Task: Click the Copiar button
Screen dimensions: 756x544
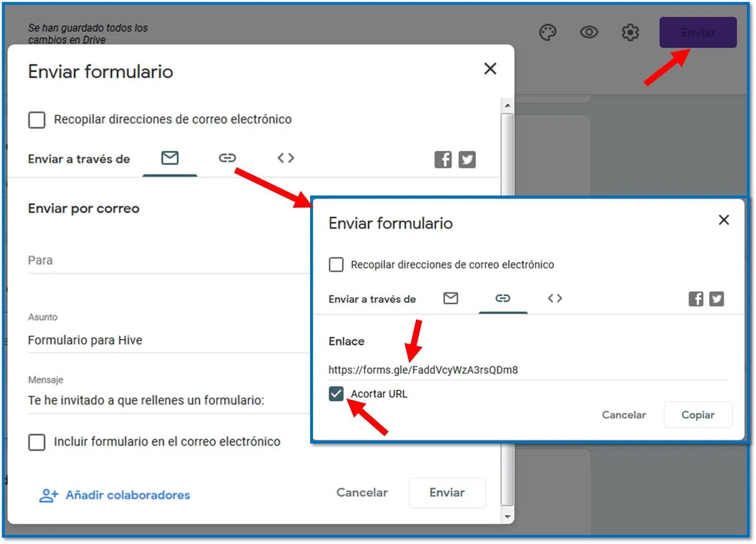Action: (698, 415)
